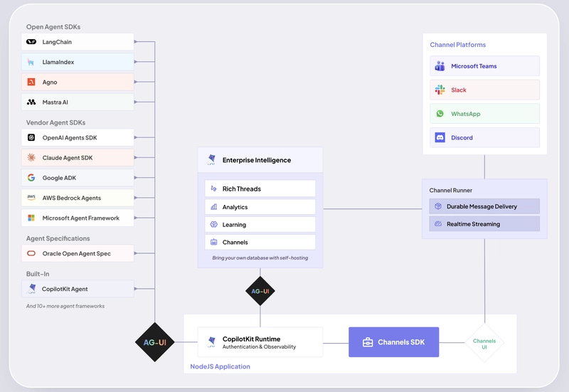Select the Microsoft Teams label
The image size is (569, 392).
point(474,66)
